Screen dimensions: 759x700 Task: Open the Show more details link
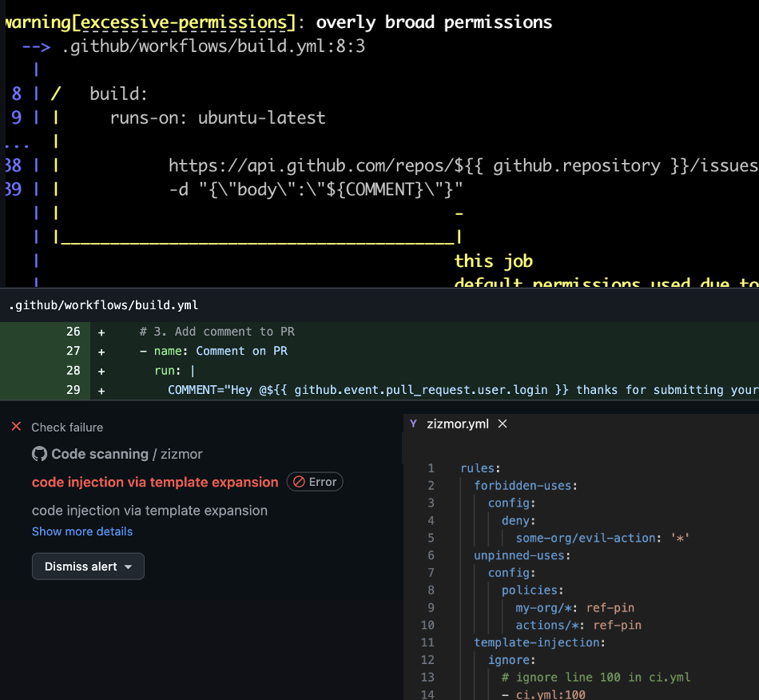82,531
